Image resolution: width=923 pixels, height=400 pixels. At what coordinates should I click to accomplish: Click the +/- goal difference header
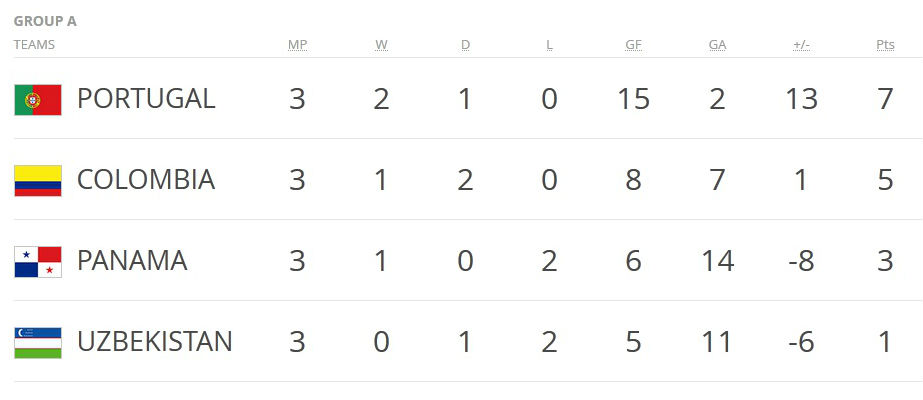click(x=801, y=45)
